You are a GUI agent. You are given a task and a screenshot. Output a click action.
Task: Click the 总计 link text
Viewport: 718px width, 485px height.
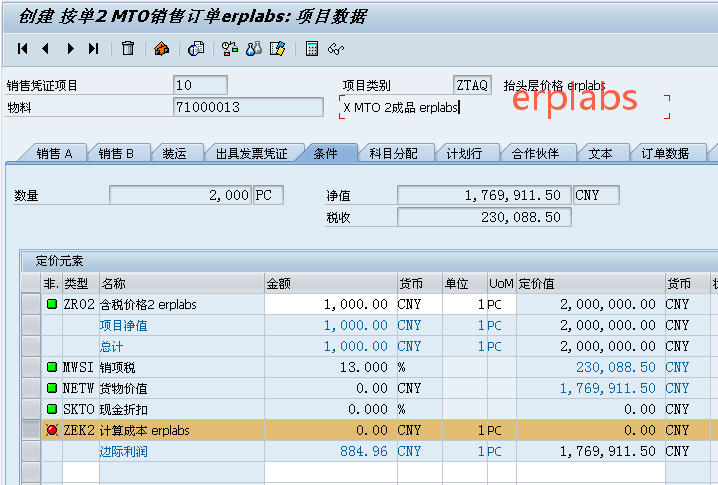click(112, 346)
